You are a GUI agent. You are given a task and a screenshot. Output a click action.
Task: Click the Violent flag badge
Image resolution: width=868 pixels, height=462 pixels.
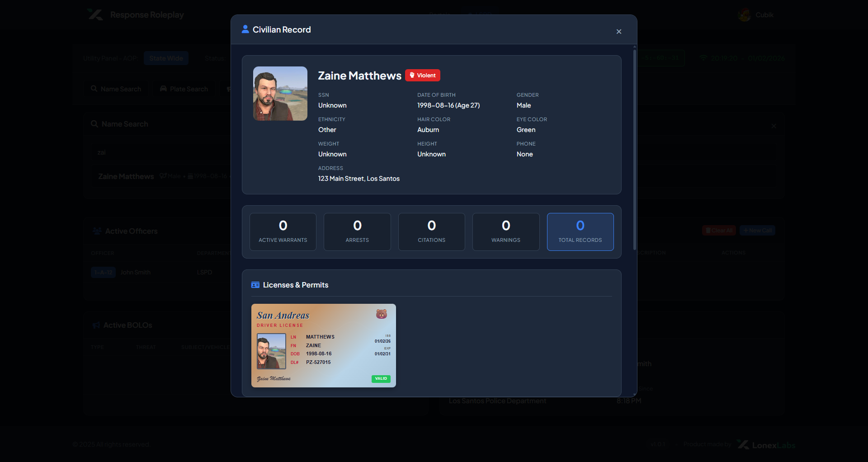pos(423,75)
